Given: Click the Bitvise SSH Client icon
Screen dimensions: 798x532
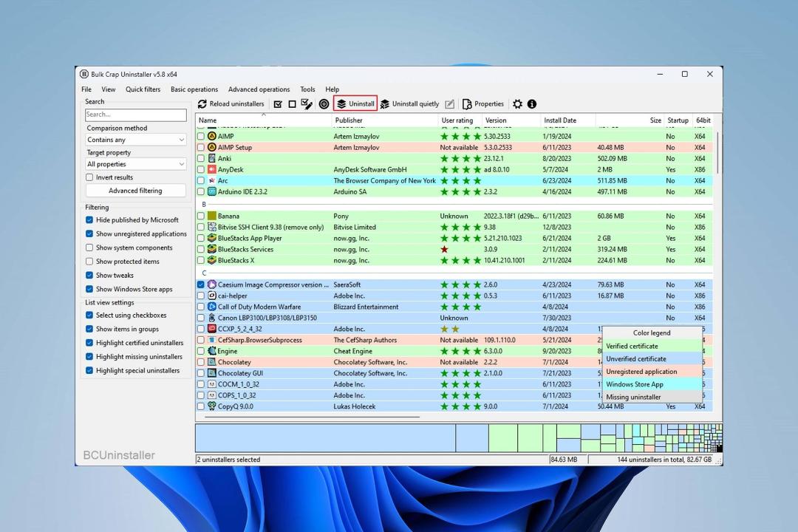Looking at the screenshot, I should [212, 227].
